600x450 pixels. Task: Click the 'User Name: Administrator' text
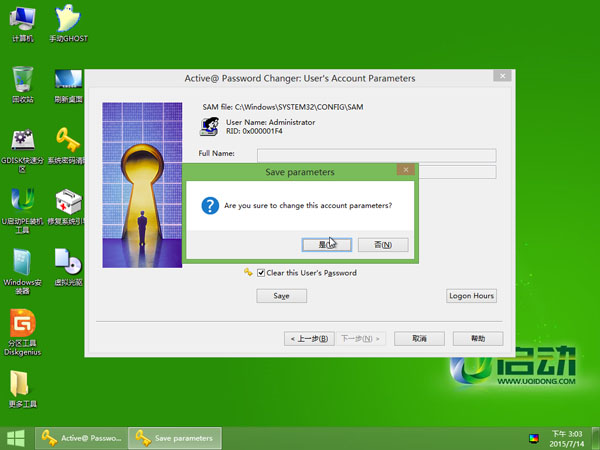pyautogui.click(x=271, y=122)
